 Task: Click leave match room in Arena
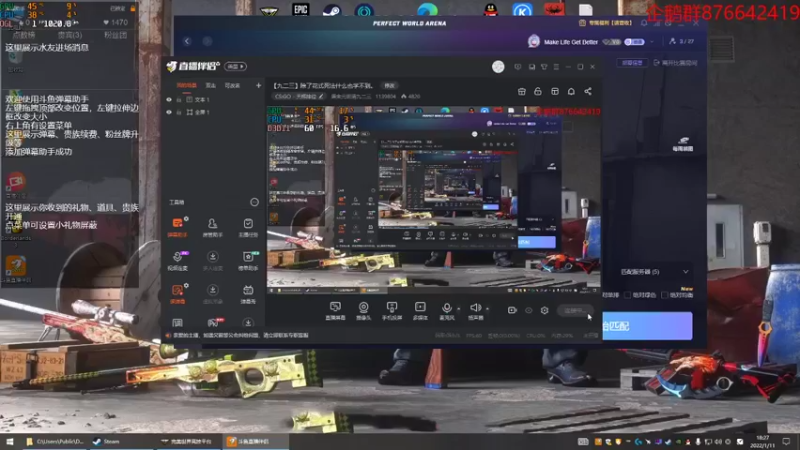coord(675,63)
